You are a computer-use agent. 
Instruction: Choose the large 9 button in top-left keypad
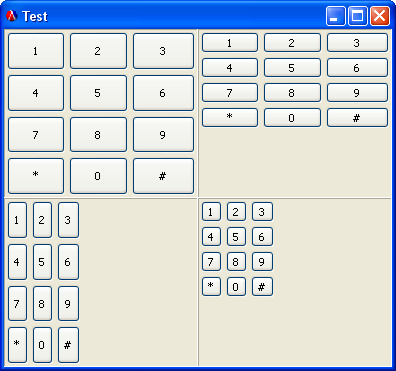coord(163,134)
